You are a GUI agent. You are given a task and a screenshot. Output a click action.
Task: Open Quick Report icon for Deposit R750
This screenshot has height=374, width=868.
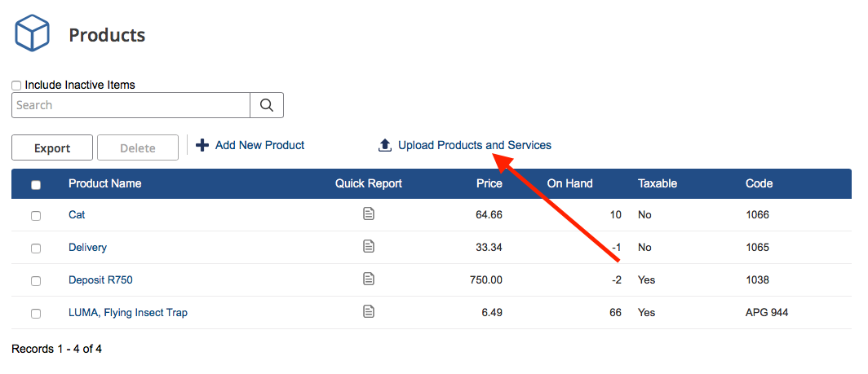(369, 279)
